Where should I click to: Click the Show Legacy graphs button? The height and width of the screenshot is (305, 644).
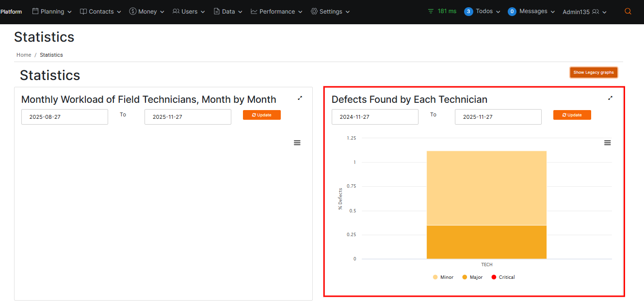pos(593,72)
